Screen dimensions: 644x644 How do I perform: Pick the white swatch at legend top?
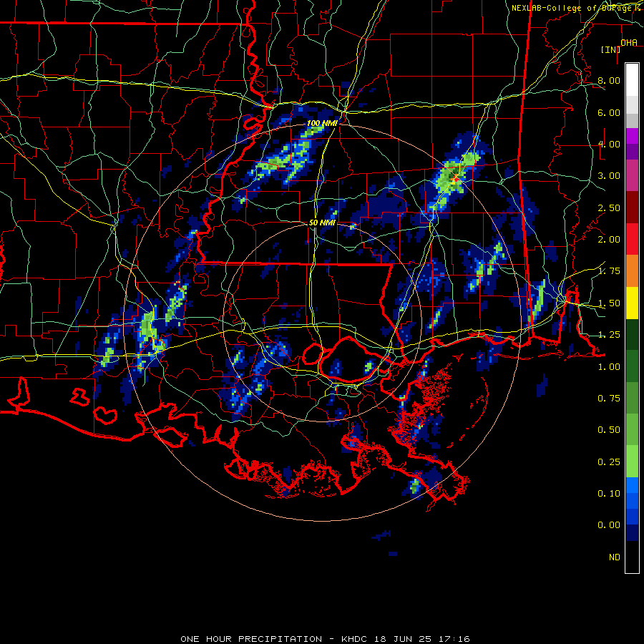632,79
